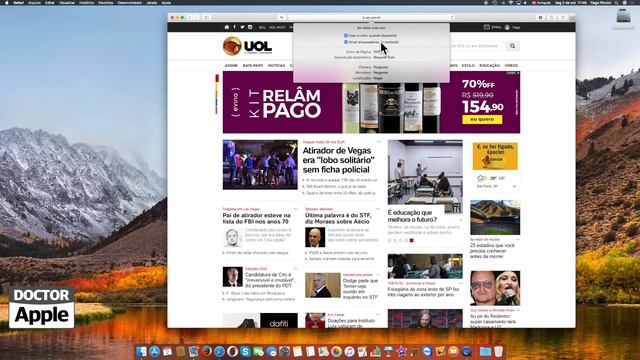Open Calendar from the Dock
This screenshot has height=360, width=640.
tap(167, 351)
